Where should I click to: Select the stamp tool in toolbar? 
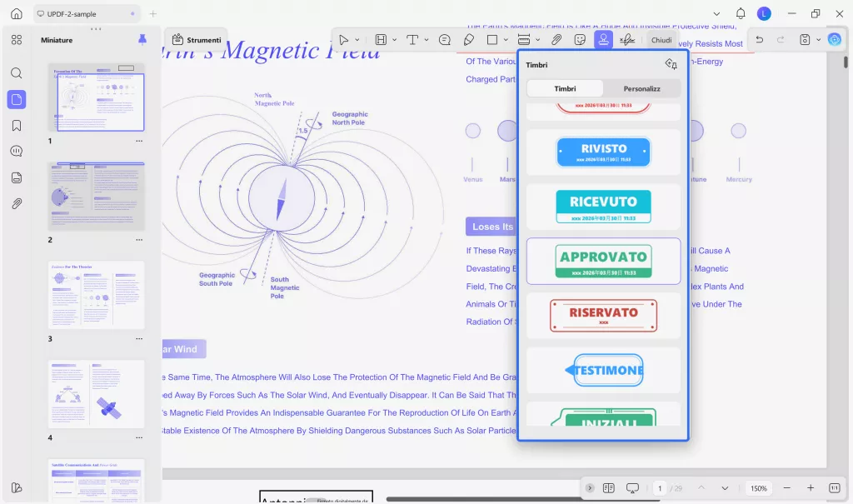(603, 40)
